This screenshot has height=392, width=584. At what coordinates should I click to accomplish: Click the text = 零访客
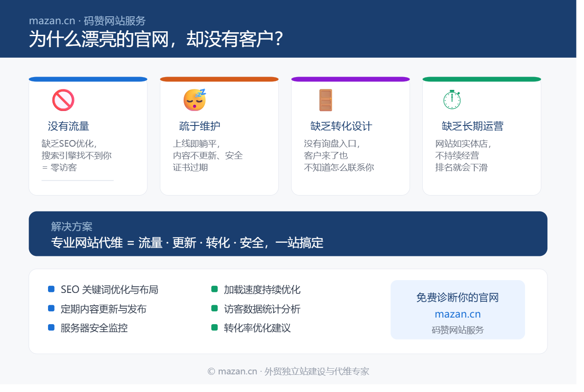59,167
